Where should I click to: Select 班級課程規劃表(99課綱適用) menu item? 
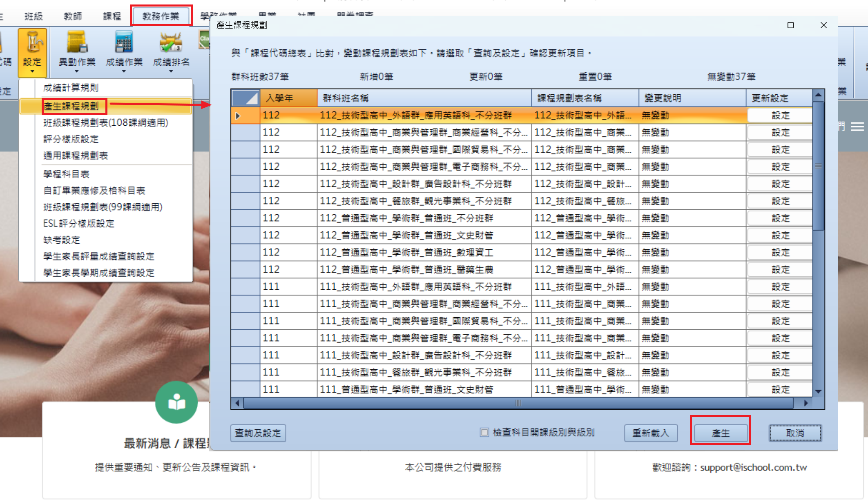(x=105, y=207)
